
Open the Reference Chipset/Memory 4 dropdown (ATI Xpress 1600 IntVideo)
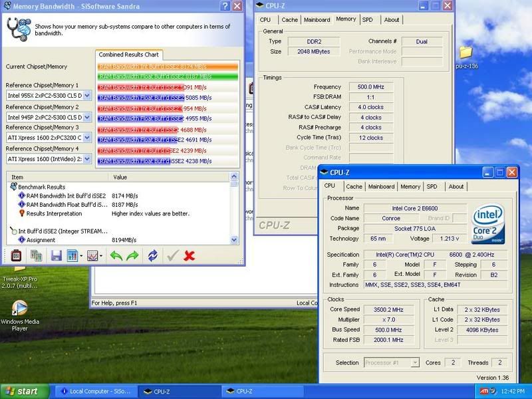(87, 159)
